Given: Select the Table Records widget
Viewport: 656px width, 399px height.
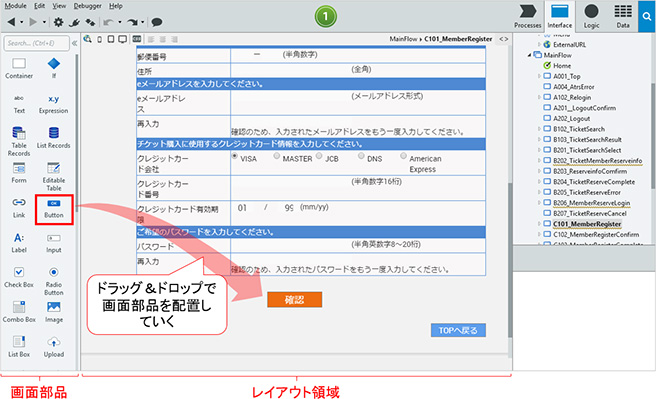Looking at the screenshot, I should tap(19, 141).
